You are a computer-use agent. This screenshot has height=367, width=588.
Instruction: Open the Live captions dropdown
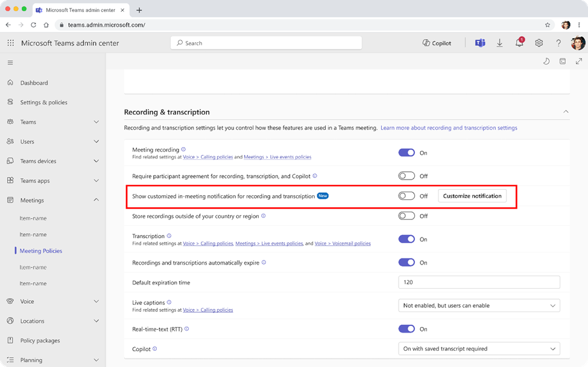(479, 306)
